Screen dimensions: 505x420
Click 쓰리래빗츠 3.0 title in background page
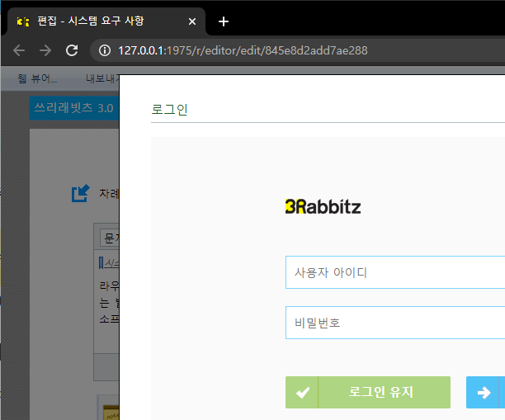(73, 108)
